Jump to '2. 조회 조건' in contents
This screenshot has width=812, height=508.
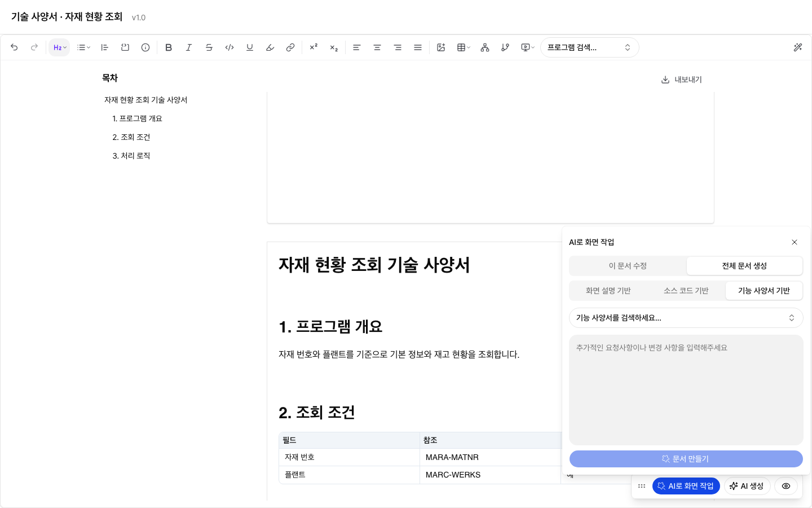131,137
